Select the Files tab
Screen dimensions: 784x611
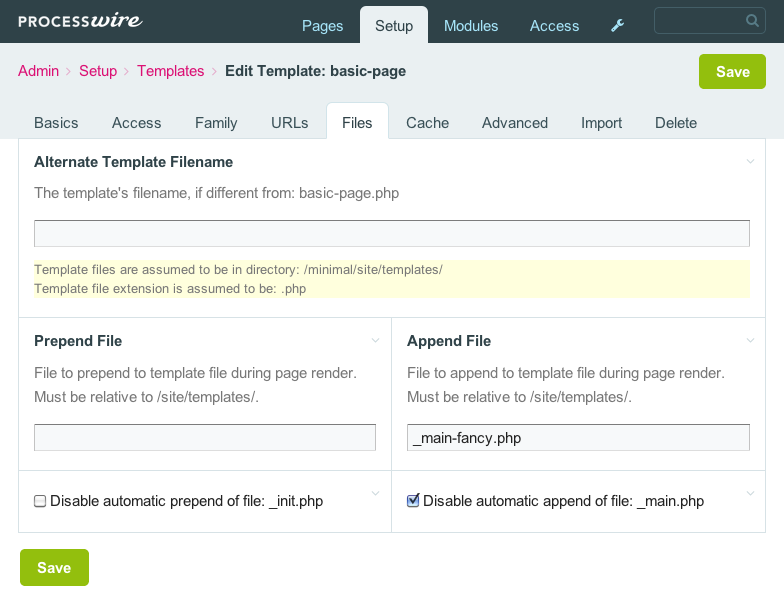coord(357,122)
